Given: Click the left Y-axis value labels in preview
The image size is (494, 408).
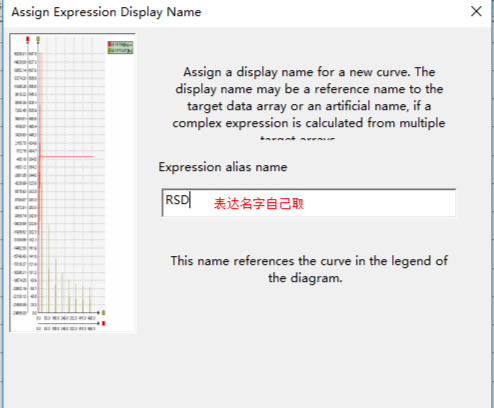Looking at the screenshot, I should pyautogui.click(x=20, y=183).
